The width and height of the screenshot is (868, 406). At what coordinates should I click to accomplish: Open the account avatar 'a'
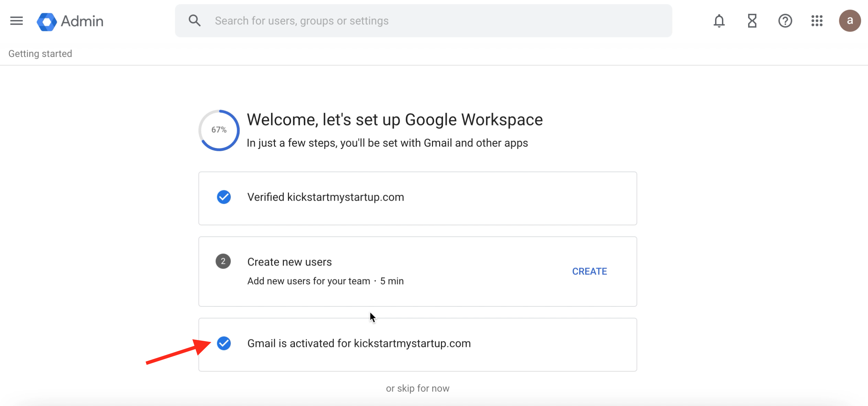[850, 21]
